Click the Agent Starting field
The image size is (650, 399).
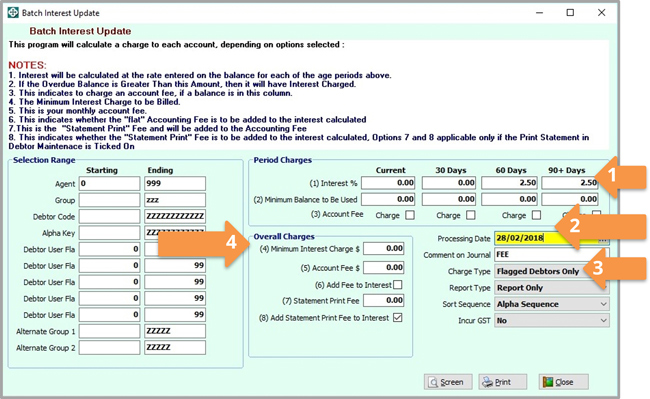[x=109, y=184]
